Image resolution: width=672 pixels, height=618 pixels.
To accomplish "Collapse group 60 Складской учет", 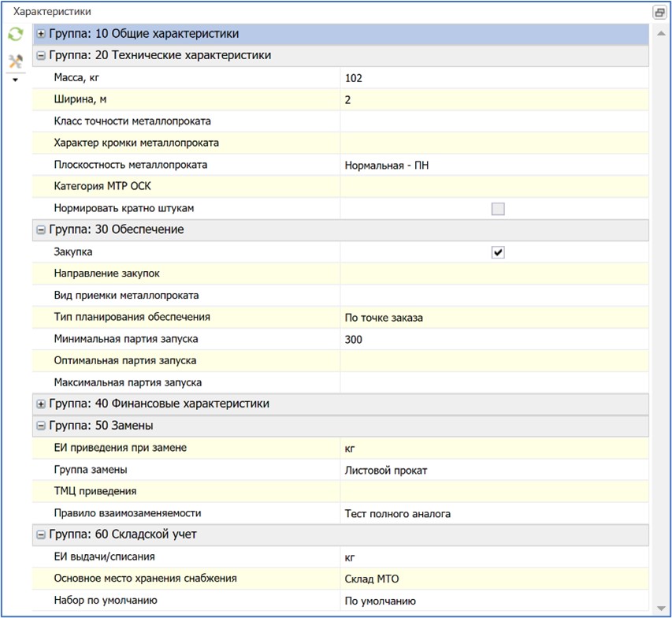I will point(41,535).
